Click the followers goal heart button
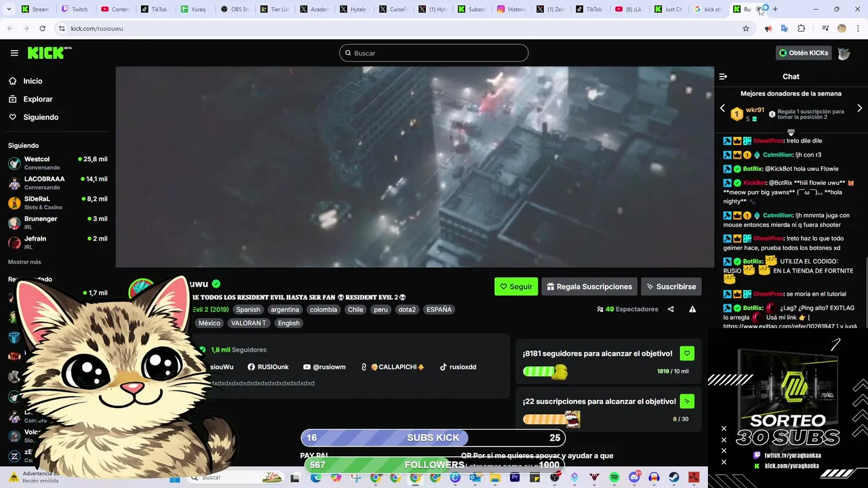Viewport: 868px width, 488px height. [687, 353]
